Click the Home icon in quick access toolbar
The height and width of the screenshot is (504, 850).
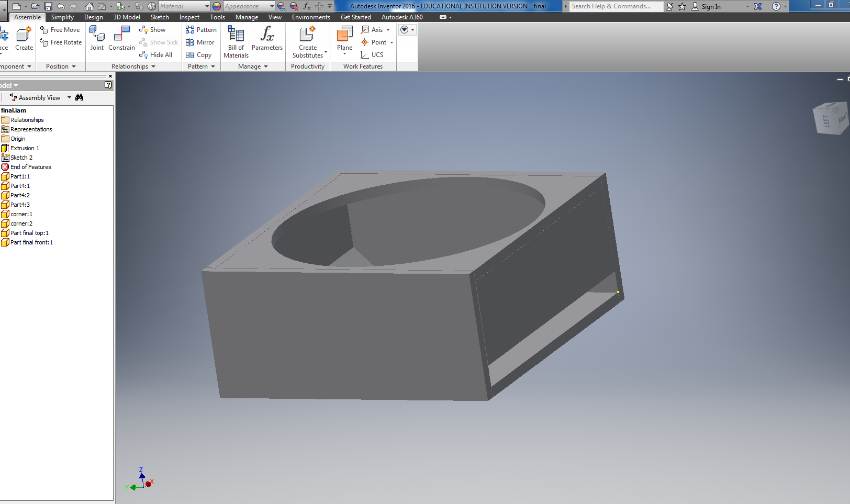click(x=90, y=6)
